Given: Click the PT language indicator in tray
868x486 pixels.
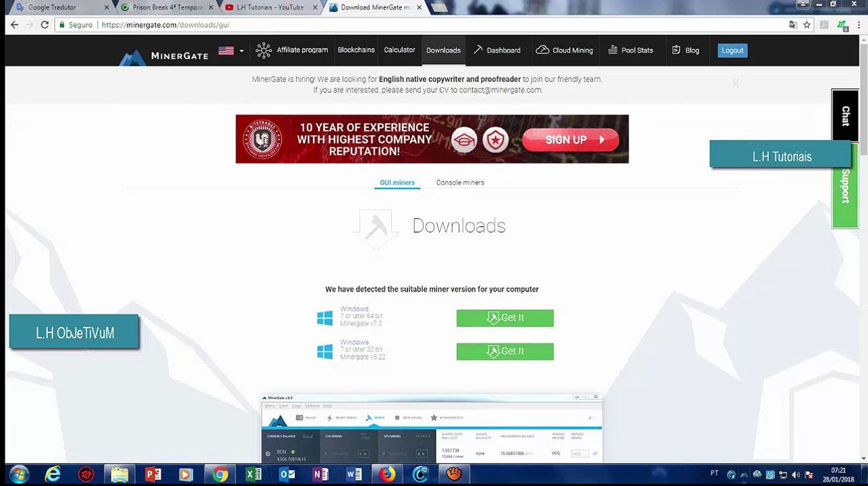Looking at the screenshot, I should tap(715, 473).
